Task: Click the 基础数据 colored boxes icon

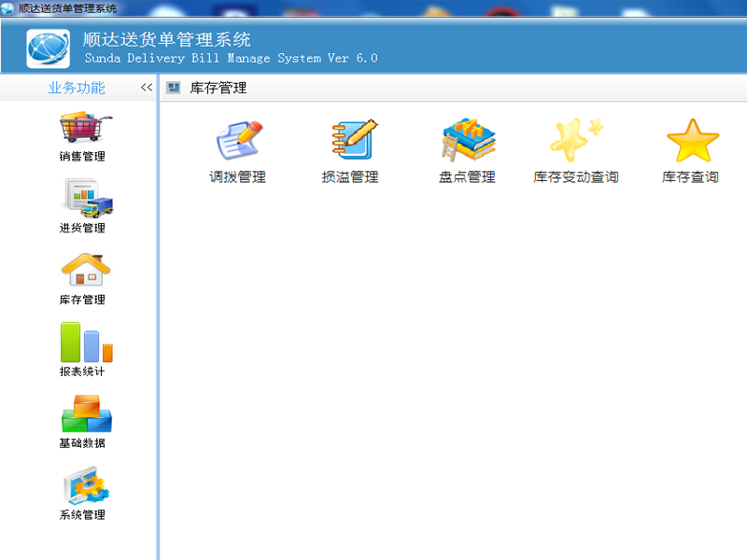Action: [x=86, y=413]
